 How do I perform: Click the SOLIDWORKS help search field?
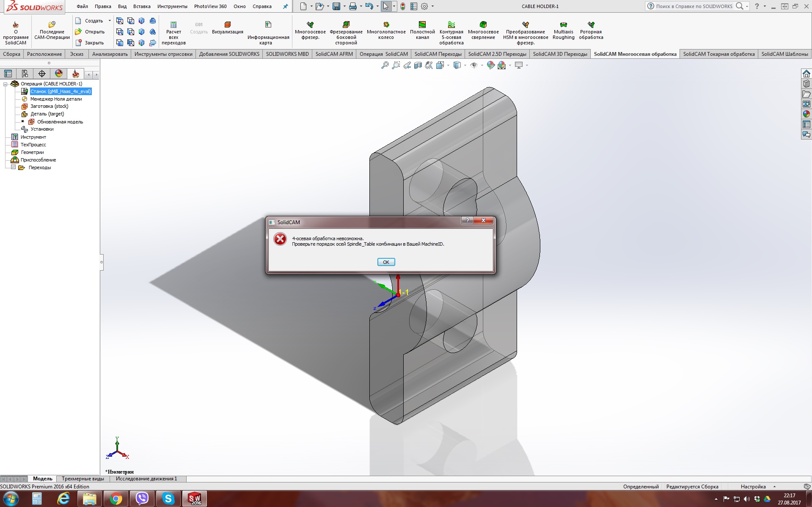pos(694,6)
